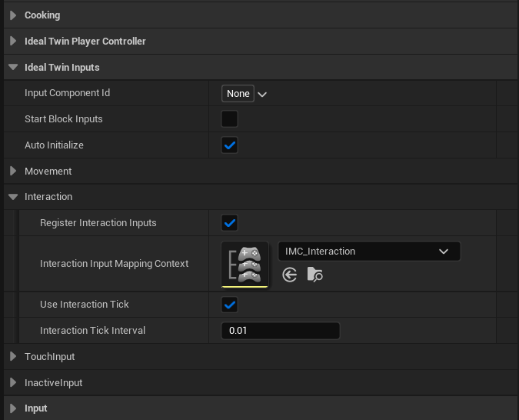Expand the Movement category
Image resolution: width=519 pixels, height=420 pixels.
[x=13, y=172]
